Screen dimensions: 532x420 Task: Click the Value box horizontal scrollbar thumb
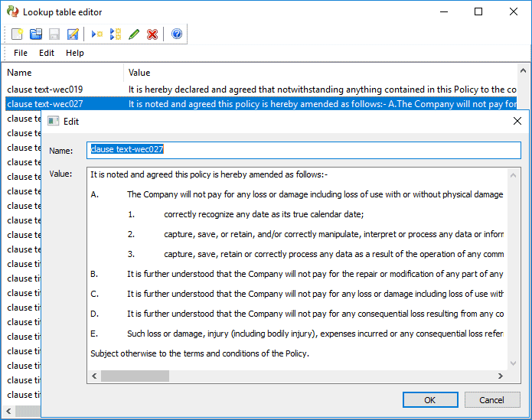click(x=135, y=376)
